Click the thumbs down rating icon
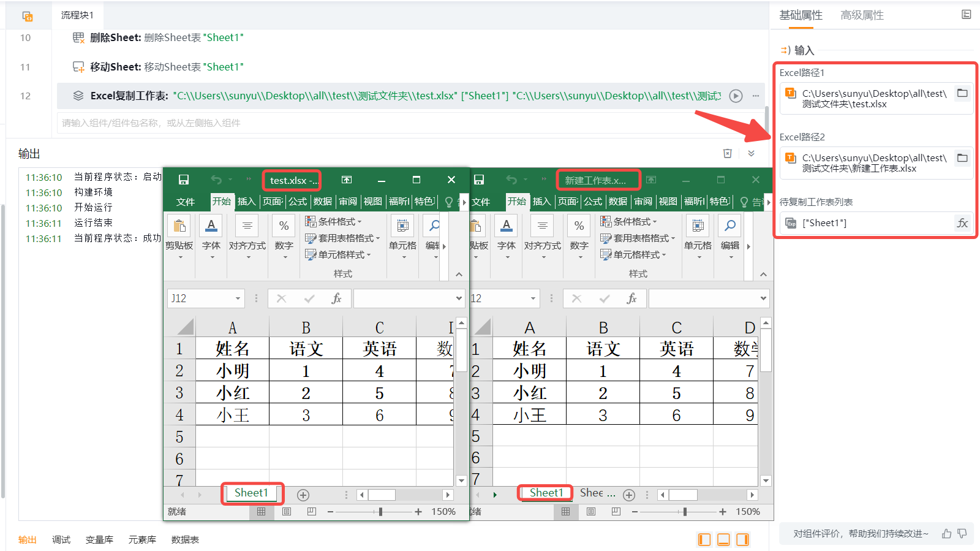This screenshot has height=551, width=980. 962,534
